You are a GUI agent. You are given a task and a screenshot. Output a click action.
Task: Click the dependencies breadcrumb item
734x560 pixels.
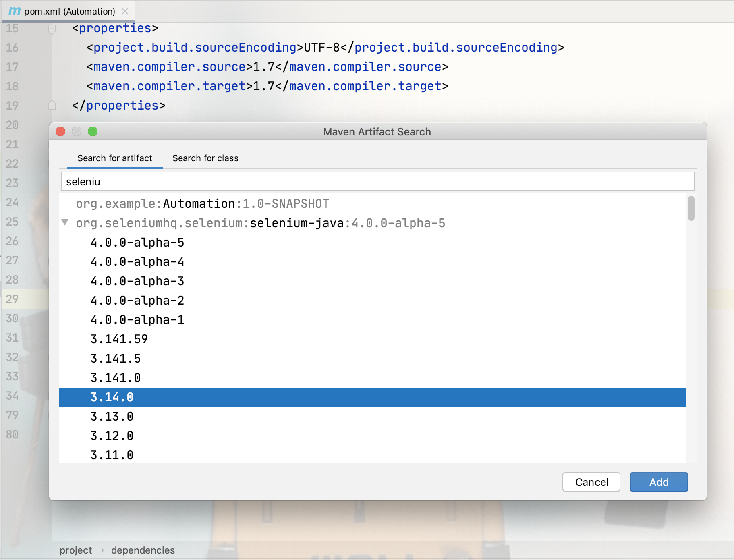143,550
